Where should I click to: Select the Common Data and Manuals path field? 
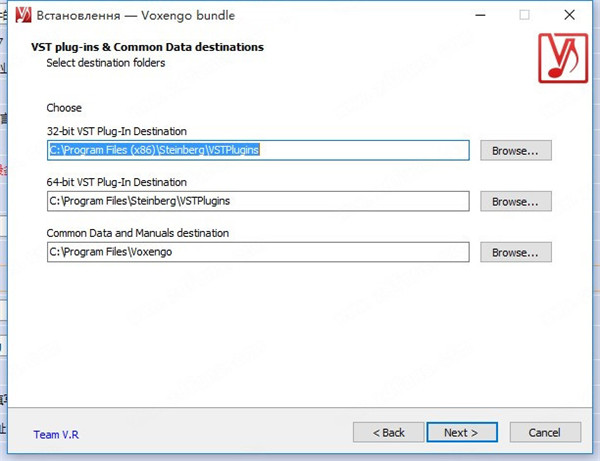[x=258, y=253]
